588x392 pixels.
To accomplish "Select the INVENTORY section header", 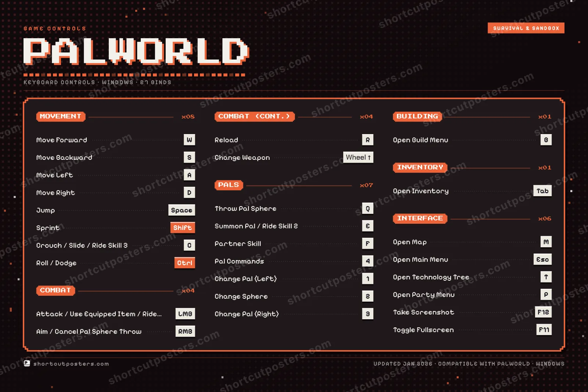I will pyautogui.click(x=420, y=168).
